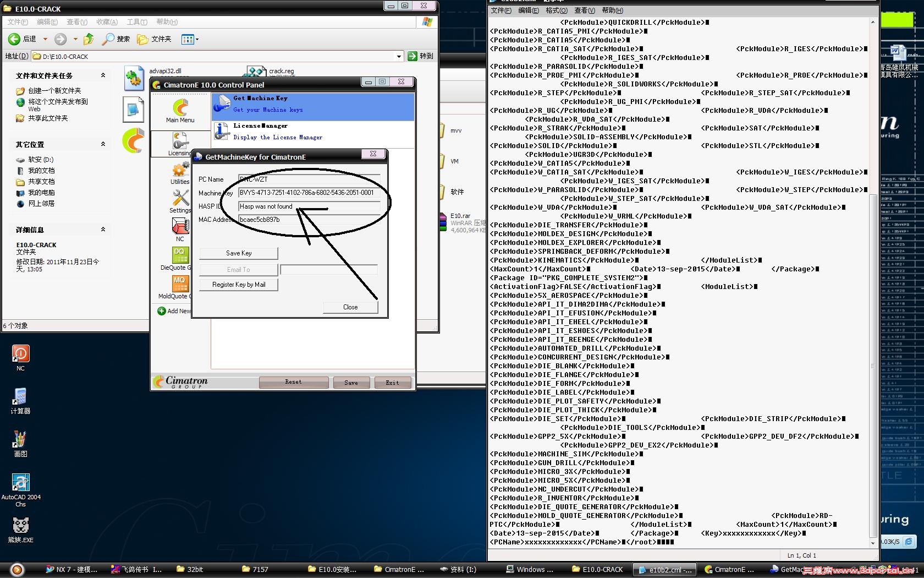Click the 转到 go button
Image resolution: width=924 pixels, height=578 pixels.
click(421, 56)
